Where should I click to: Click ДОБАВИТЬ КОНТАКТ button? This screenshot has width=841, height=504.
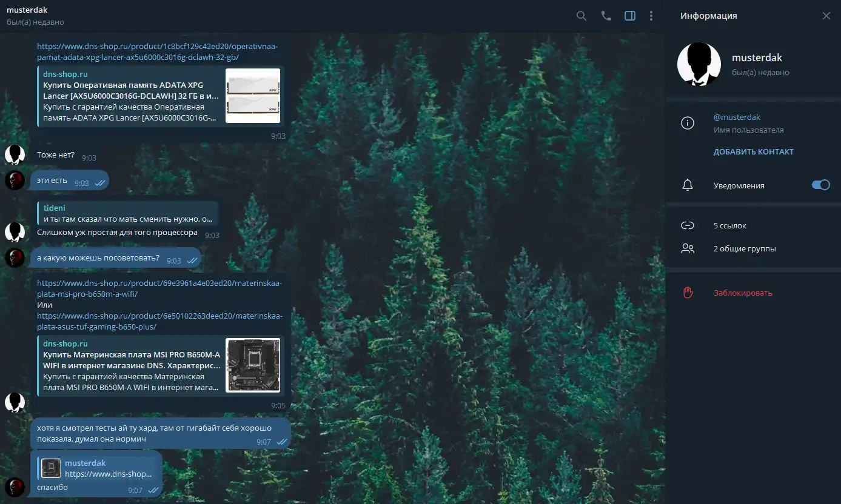[x=753, y=152]
